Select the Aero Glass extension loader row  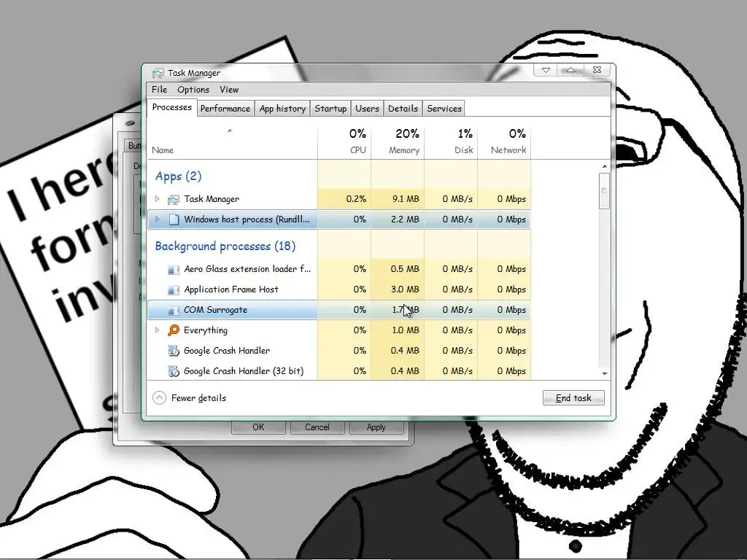click(x=338, y=269)
